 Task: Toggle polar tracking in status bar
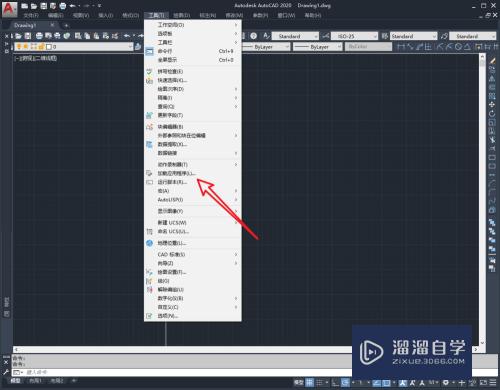(345, 382)
